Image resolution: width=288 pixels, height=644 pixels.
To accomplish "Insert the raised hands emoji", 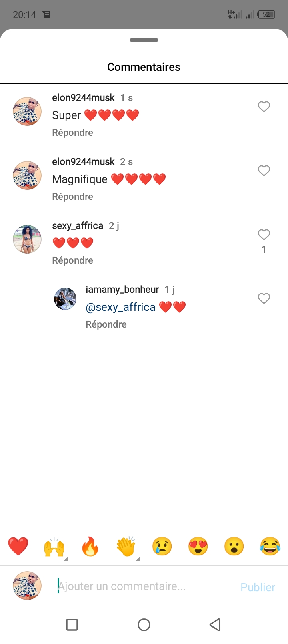I will (x=54, y=546).
